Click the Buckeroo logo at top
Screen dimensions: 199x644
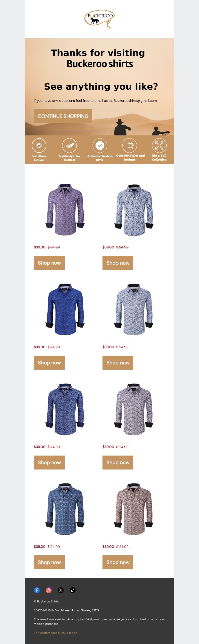point(99,19)
